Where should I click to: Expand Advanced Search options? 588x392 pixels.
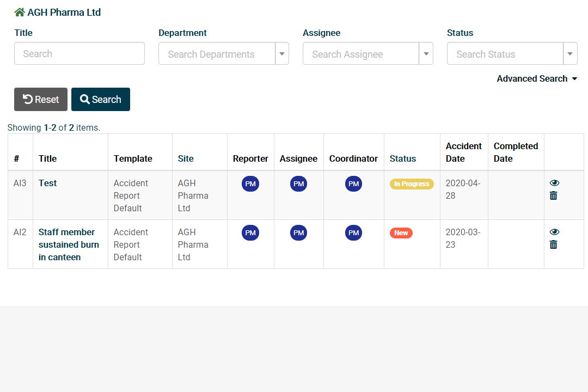(x=537, y=79)
